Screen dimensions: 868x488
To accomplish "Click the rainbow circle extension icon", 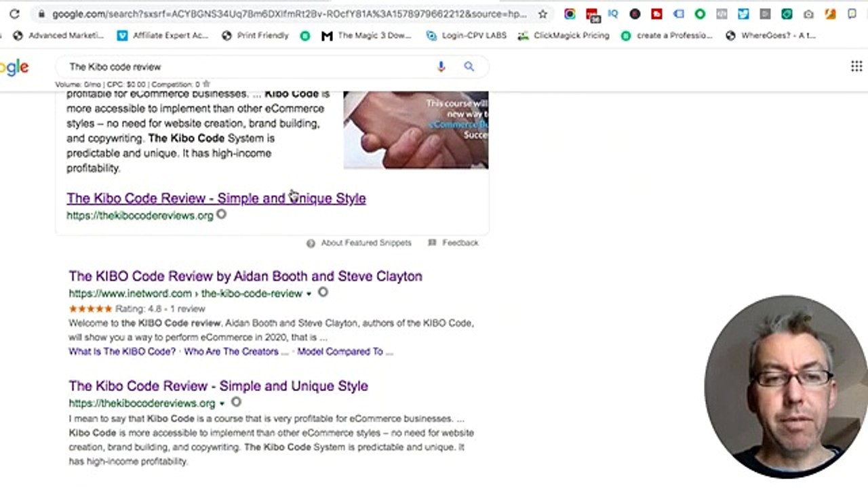I will click(570, 14).
